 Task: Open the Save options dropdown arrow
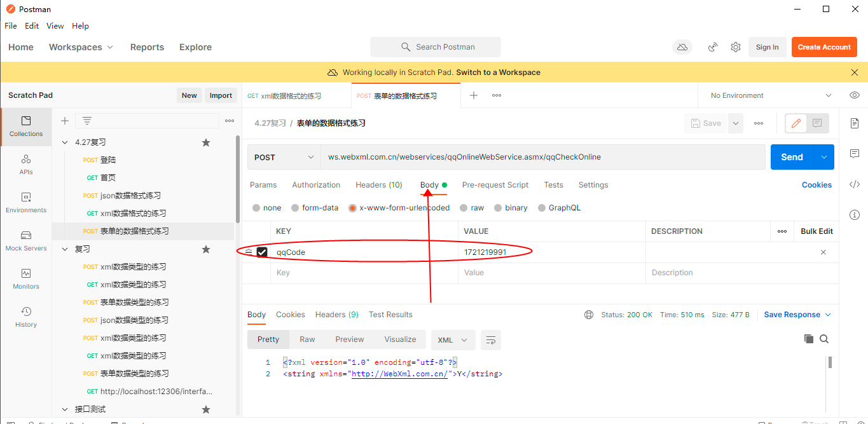click(x=735, y=123)
